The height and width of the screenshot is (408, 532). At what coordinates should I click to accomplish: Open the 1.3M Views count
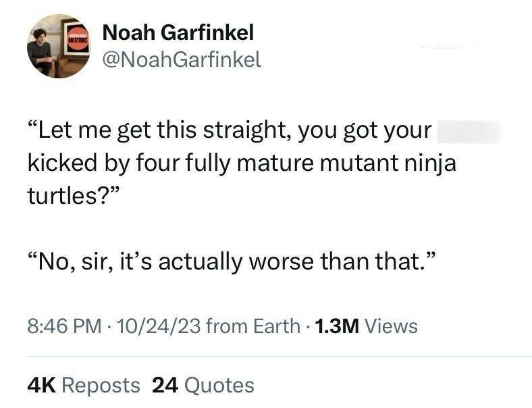click(365, 327)
